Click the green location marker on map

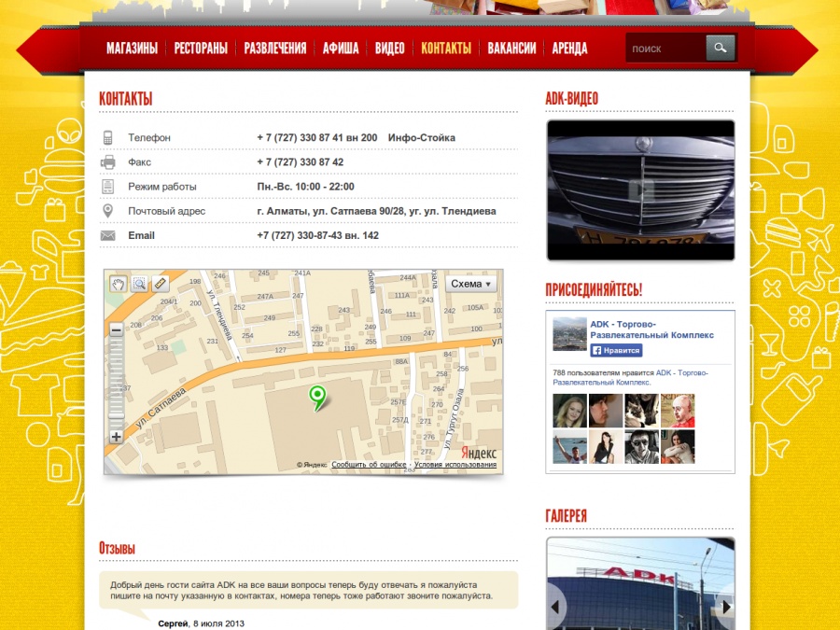[x=317, y=398]
